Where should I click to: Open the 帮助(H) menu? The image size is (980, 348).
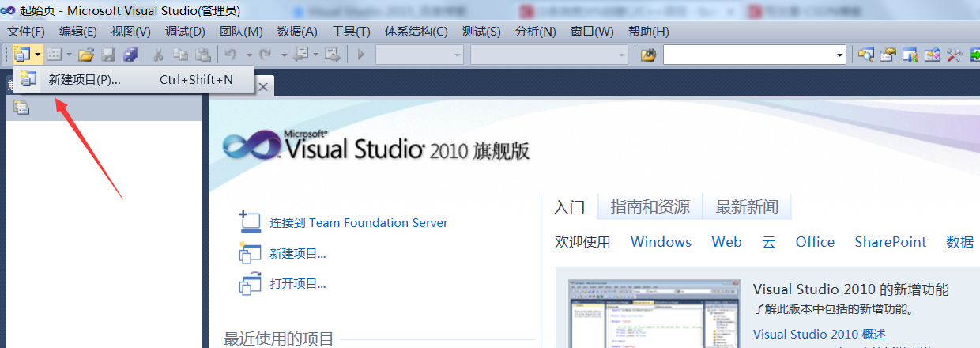(648, 32)
